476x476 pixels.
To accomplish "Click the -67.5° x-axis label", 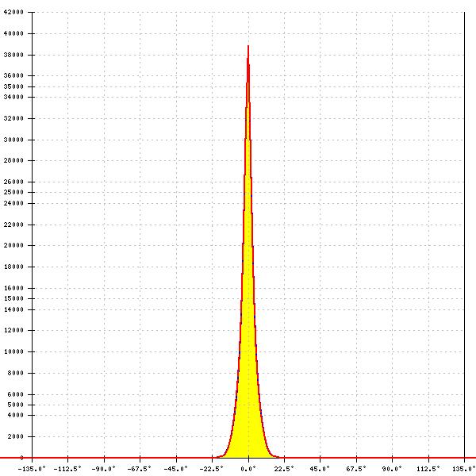I will point(140,469).
